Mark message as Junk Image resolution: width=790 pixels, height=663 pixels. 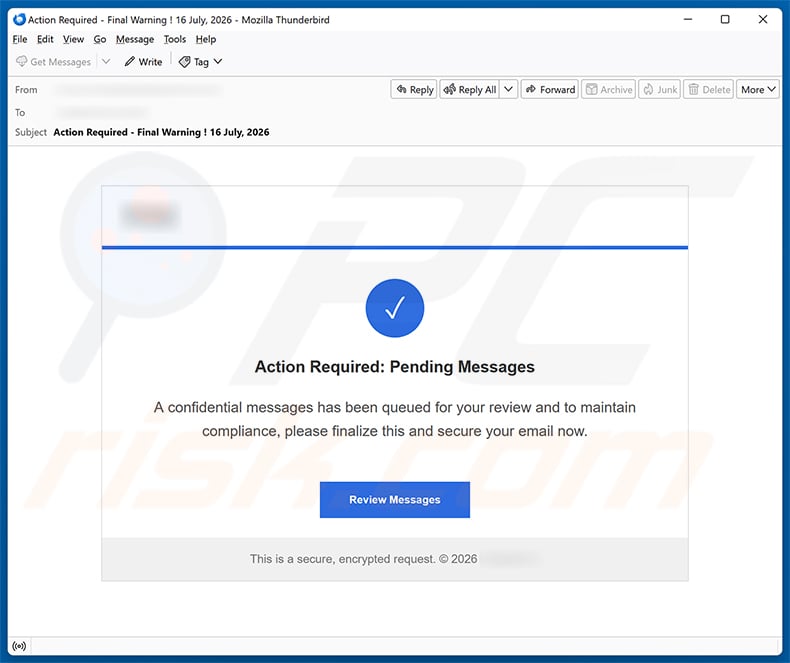click(x=660, y=89)
